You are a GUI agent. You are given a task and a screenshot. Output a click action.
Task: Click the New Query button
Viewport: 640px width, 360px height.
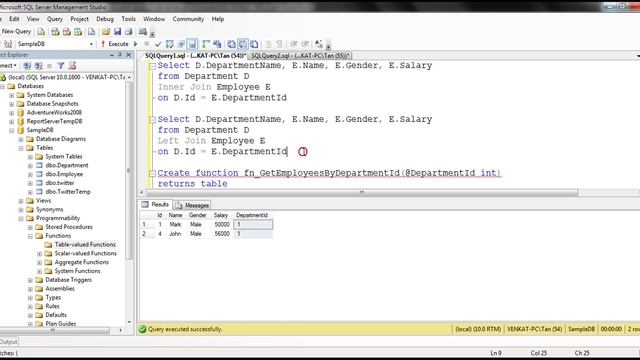[x=16, y=31]
